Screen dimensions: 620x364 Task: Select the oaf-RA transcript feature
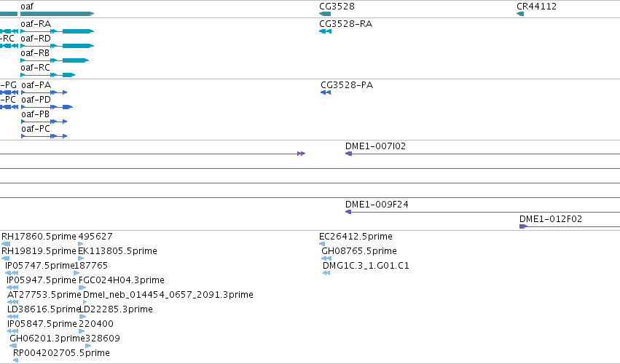coord(58,31)
